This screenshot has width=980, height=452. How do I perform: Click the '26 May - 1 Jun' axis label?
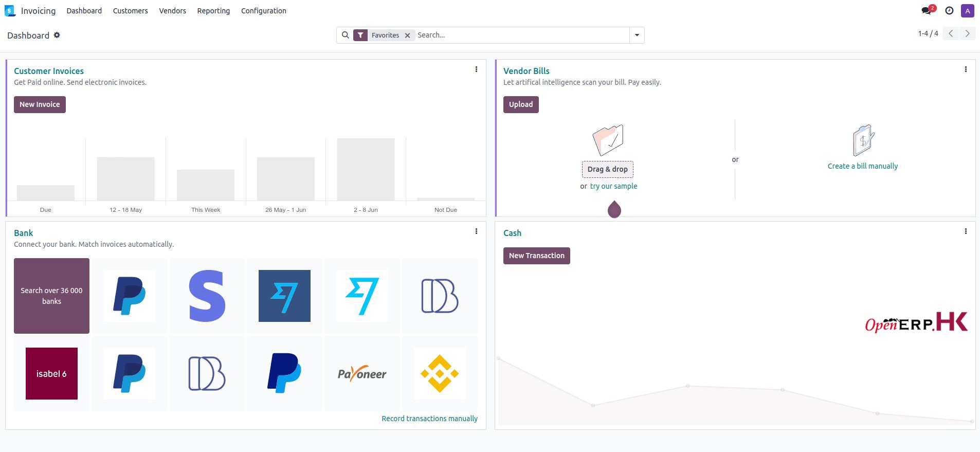[x=285, y=210]
